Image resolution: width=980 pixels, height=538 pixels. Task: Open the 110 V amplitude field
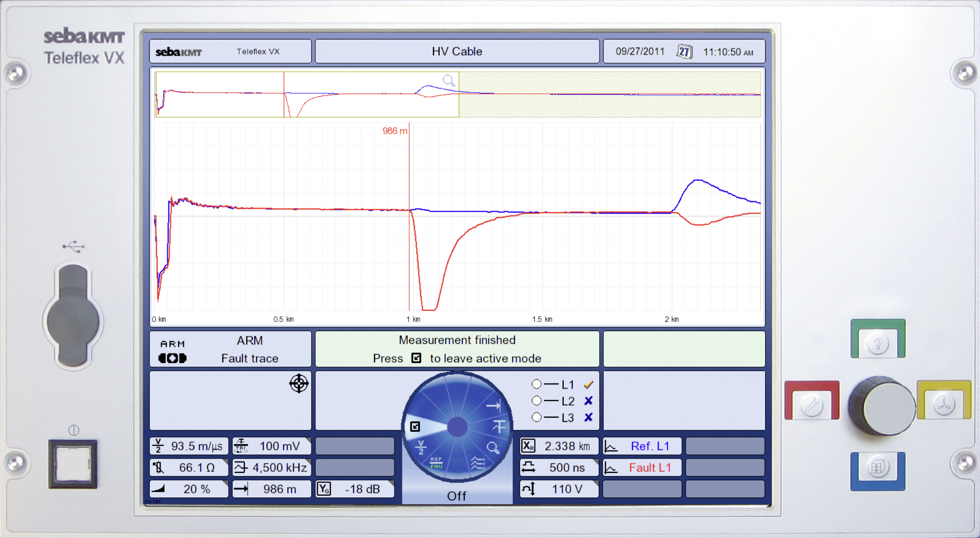click(559, 489)
